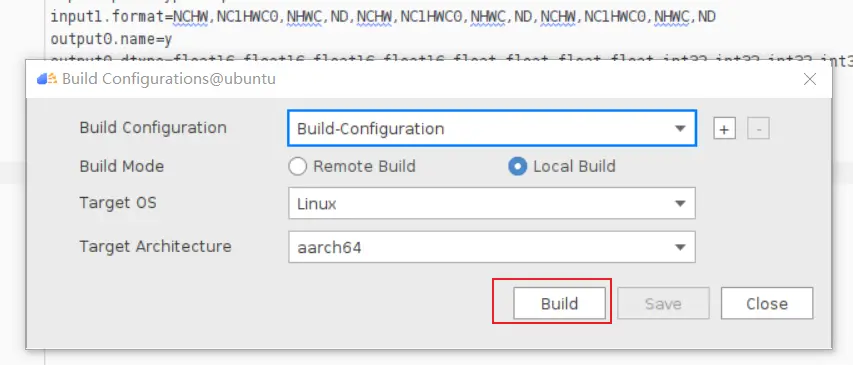Viewport: 853px width, 365px height.
Task: Select the Local Build radio option
Action: tap(517, 166)
